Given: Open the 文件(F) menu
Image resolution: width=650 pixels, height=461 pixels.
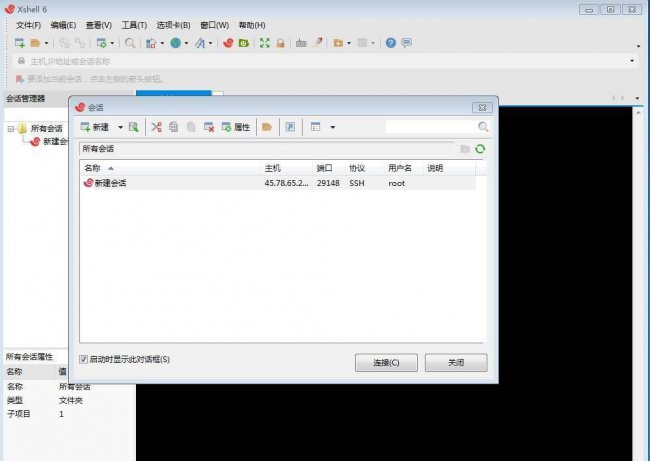Looking at the screenshot, I should click(x=29, y=25).
